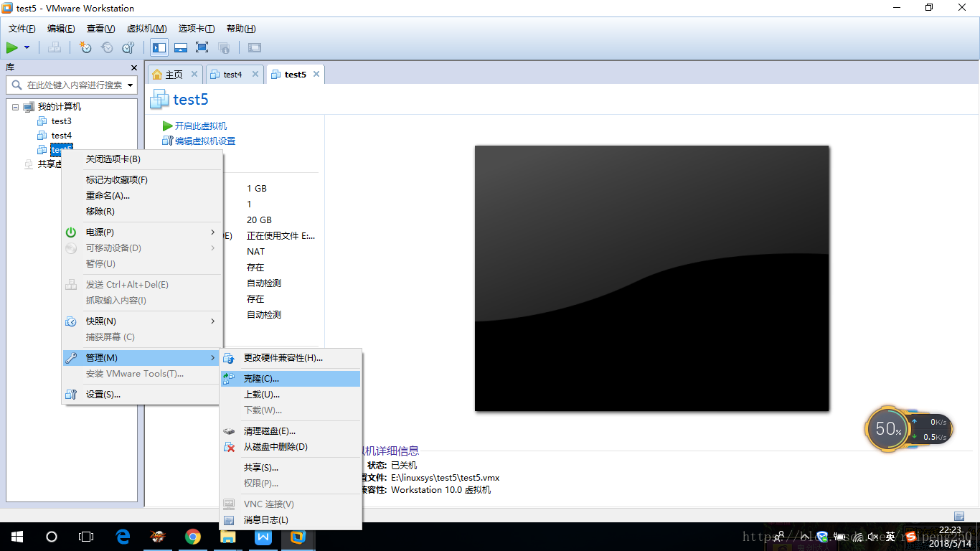Choose 上载(U)... in submenu
Image resolution: width=980 pixels, height=551 pixels.
coord(290,395)
